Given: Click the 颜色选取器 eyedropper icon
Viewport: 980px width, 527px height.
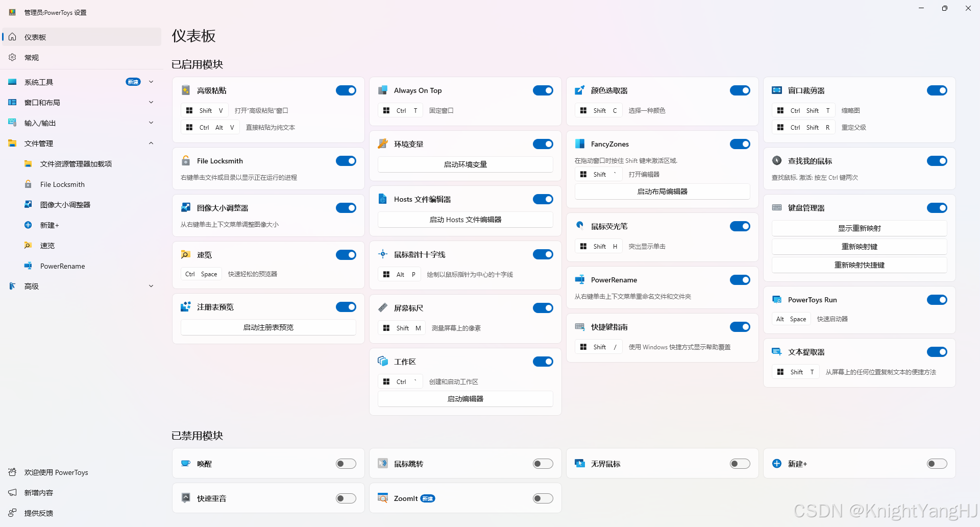Looking at the screenshot, I should click(x=580, y=90).
